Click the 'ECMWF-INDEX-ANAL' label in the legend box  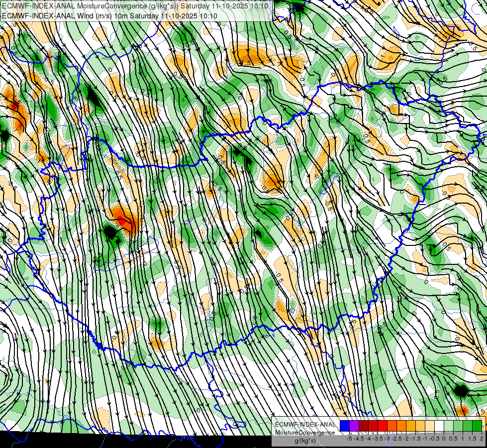coord(305,425)
